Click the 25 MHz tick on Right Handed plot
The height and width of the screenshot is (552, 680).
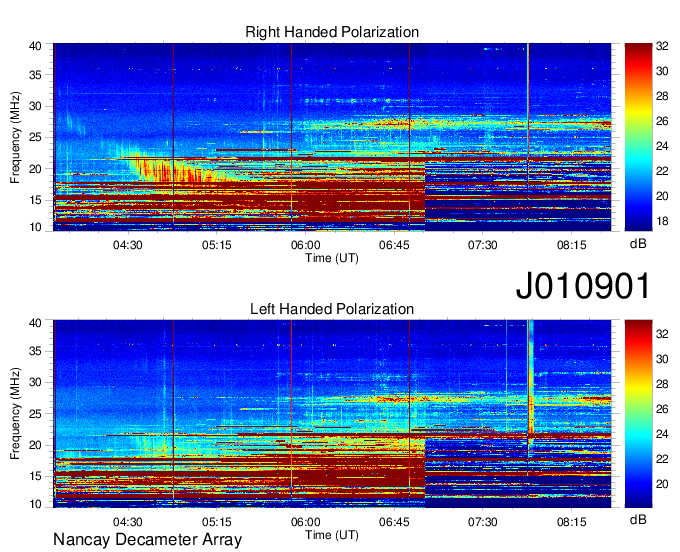pos(35,137)
